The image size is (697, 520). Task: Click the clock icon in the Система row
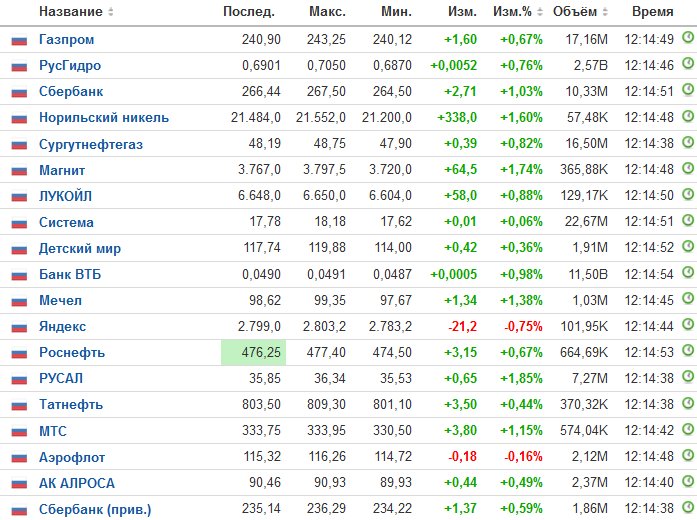tap(688, 220)
